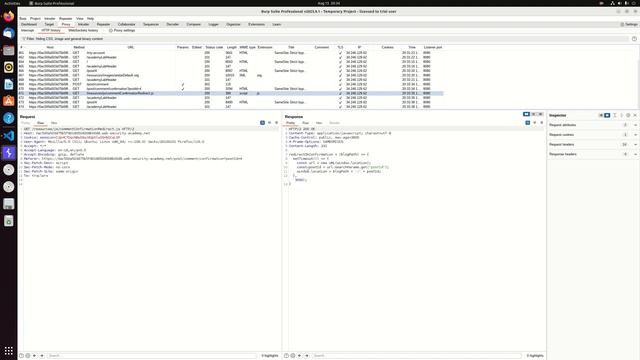Switch to the Target tab
Image resolution: width=640 pixels, height=360 pixels.
49,24
